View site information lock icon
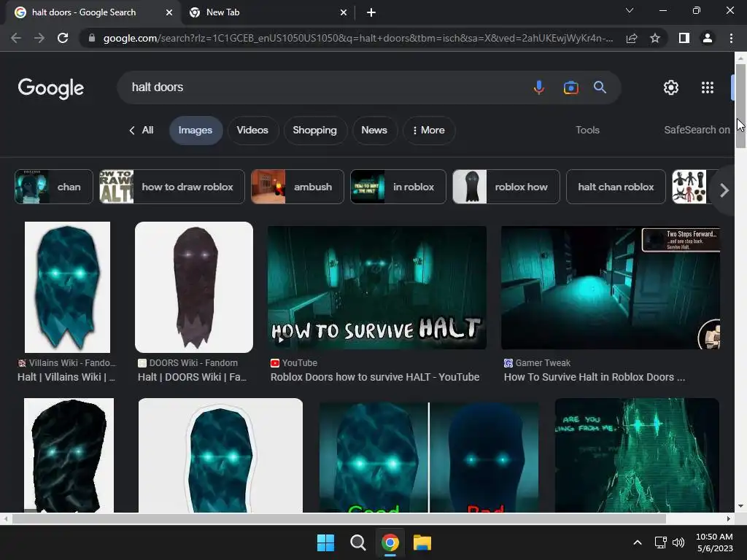The image size is (747, 560). (92, 38)
